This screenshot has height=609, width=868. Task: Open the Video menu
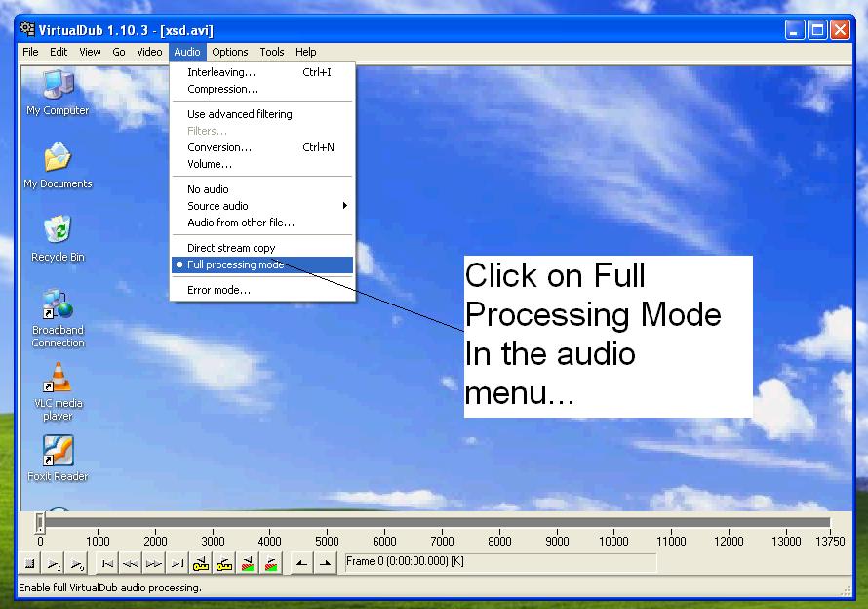click(x=149, y=52)
